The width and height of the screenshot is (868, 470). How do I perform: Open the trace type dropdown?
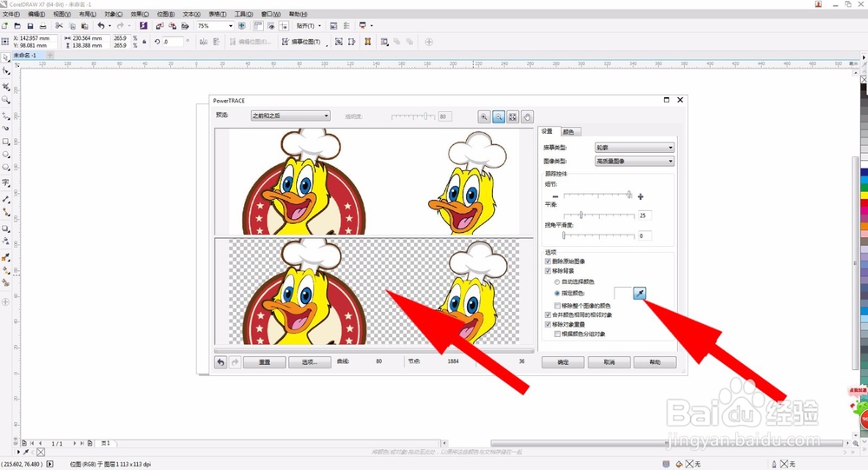click(635, 148)
